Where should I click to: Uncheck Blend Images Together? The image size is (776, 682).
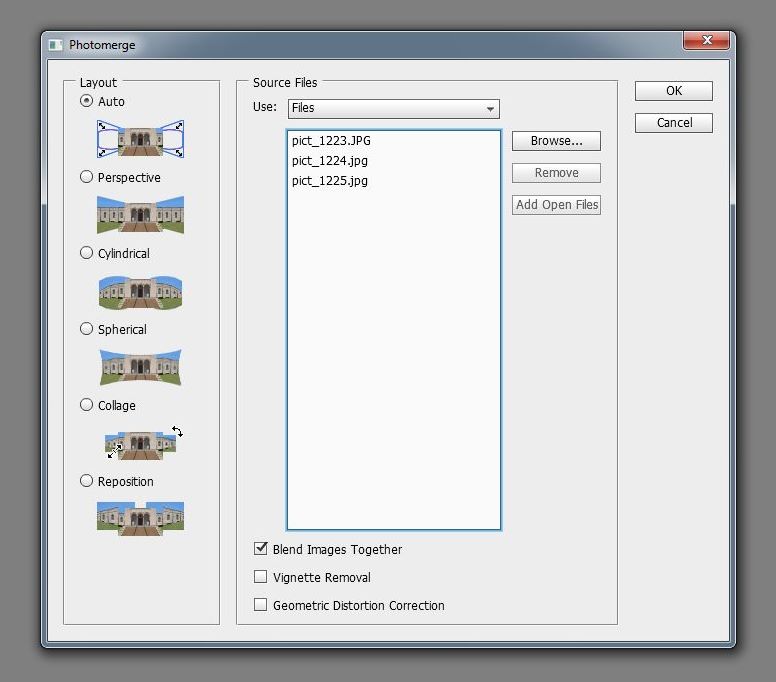pyautogui.click(x=260, y=548)
